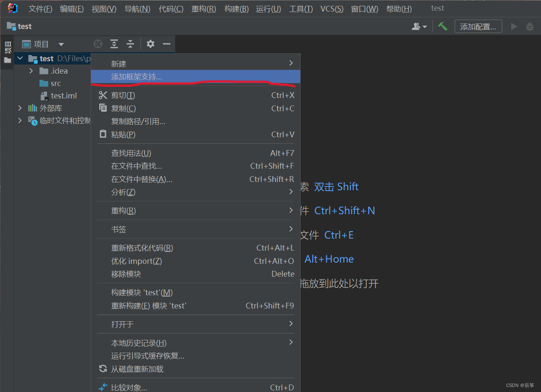Click the clipboard paste icon
Screen dimensions: 541x392
[103, 134]
